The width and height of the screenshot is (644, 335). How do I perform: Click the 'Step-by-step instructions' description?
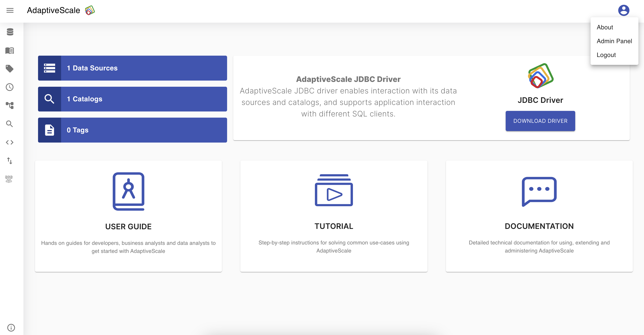click(x=334, y=247)
